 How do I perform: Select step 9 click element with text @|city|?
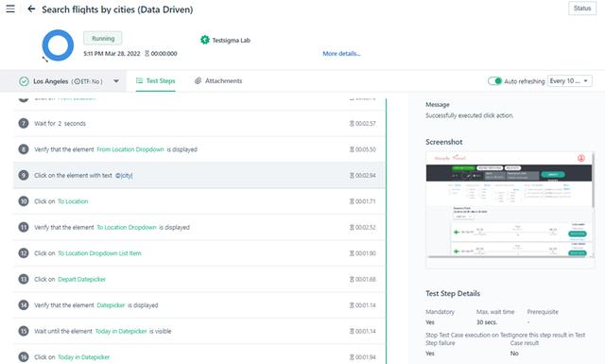199,175
